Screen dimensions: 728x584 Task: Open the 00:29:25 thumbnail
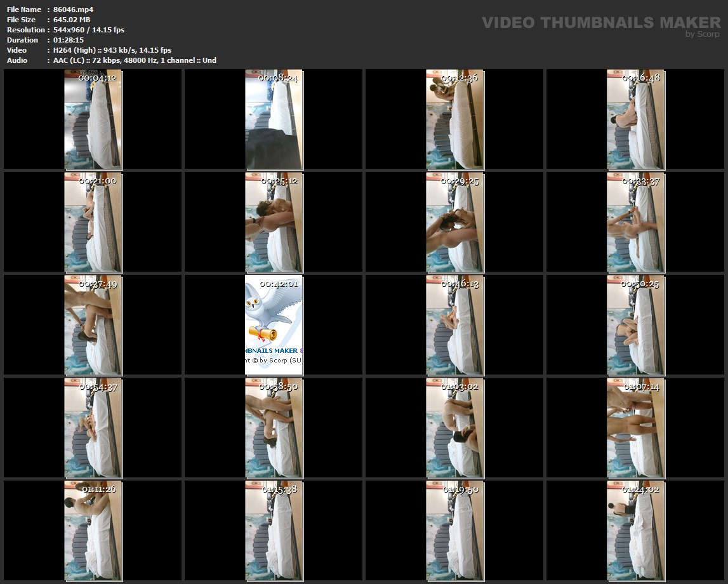point(455,222)
